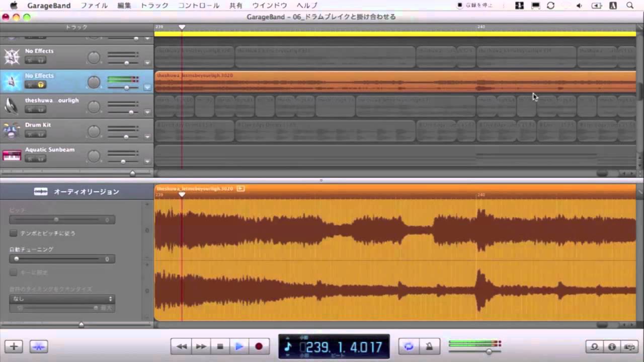Open the ウインドウ menu
This screenshot has width=644, height=362.
(270, 6)
